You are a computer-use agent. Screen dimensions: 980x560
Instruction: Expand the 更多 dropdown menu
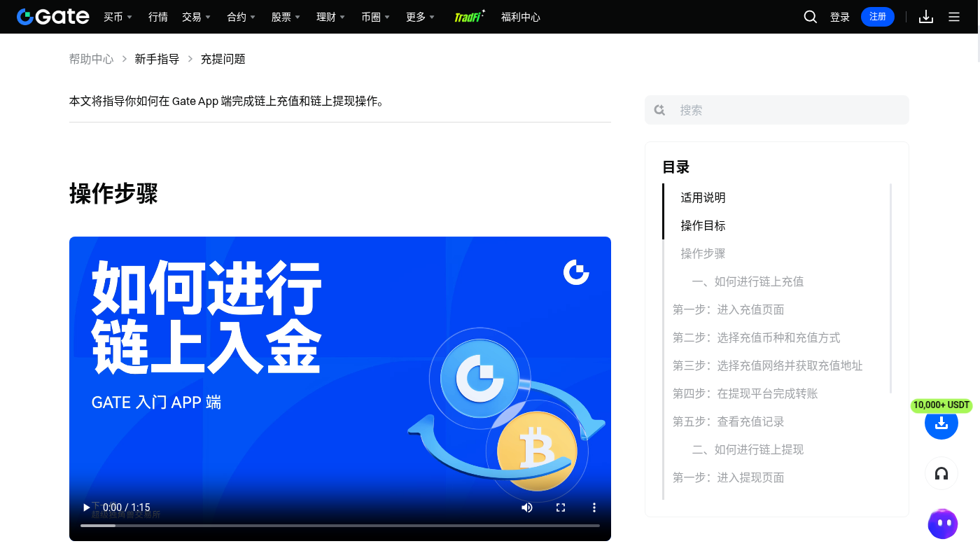[x=420, y=17]
